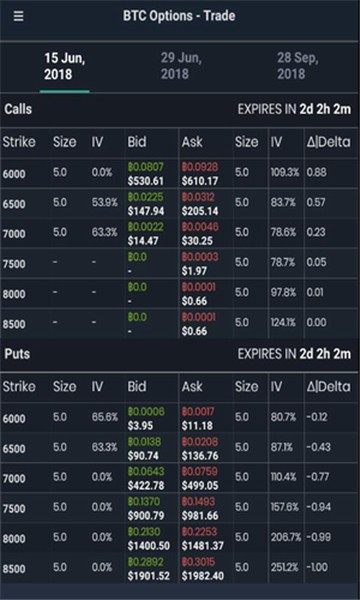Image resolution: width=360 pixels, height=600 pixels.
Task: Switch to the 28 Sep, 2018 tab
Action: (x=298, y=66)
